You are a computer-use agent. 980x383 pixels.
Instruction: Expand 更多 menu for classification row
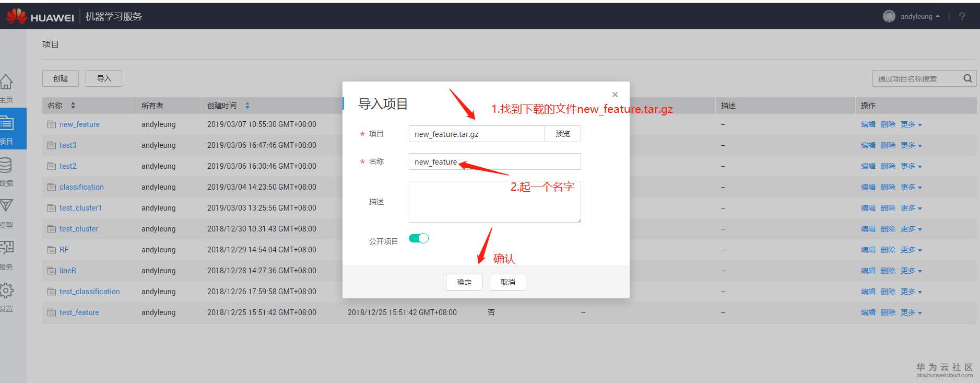point(911,187)
